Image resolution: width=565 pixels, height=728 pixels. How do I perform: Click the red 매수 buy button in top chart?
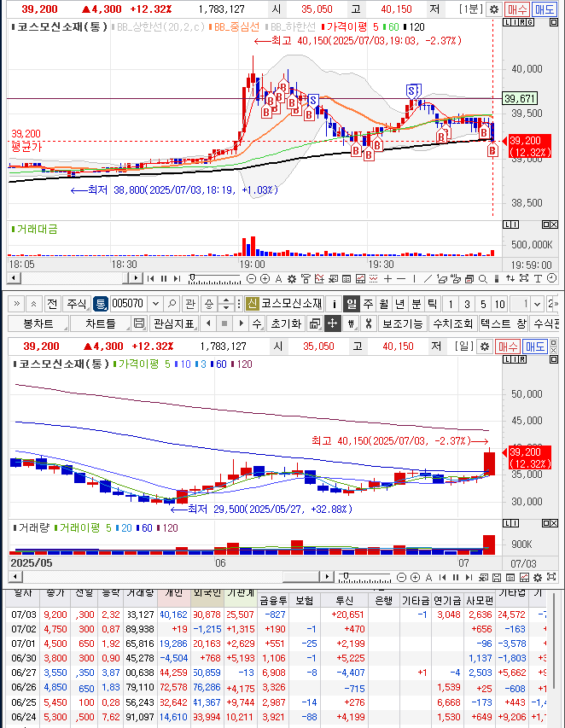[x=517, y=9]
